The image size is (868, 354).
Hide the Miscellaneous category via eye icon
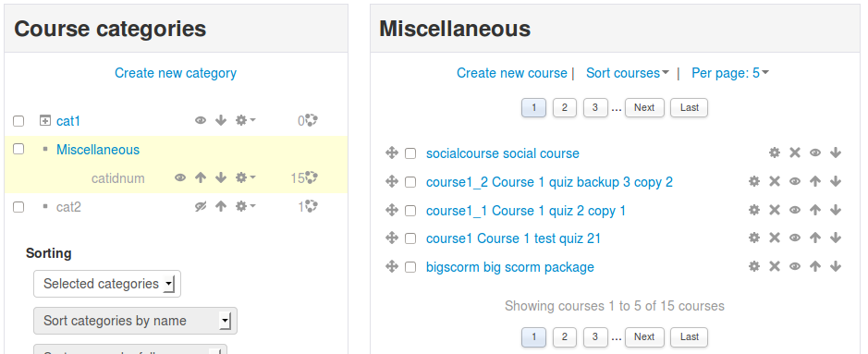(x=180, y=177)
